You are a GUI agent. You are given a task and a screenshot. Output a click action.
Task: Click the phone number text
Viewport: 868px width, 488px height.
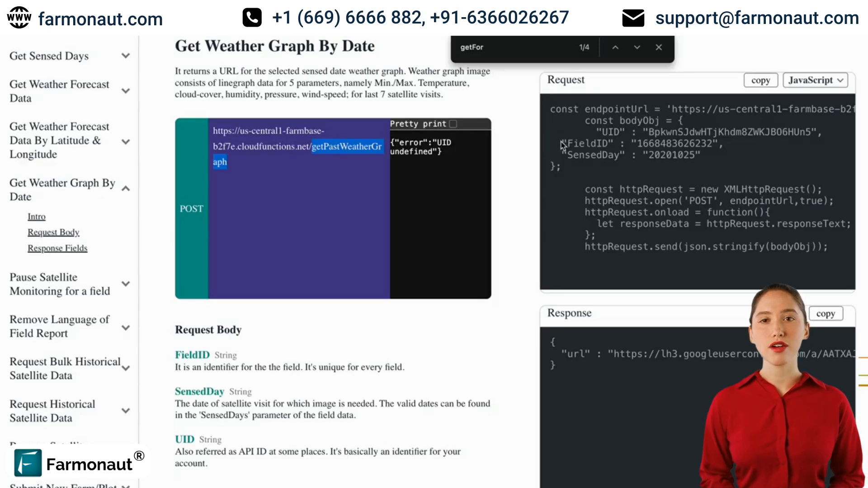tap(420, 18)
